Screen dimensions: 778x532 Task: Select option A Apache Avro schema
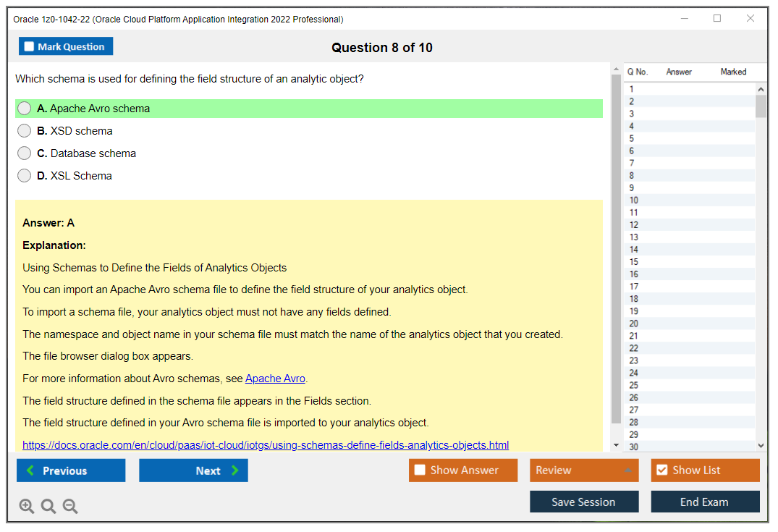pos(25,109)
